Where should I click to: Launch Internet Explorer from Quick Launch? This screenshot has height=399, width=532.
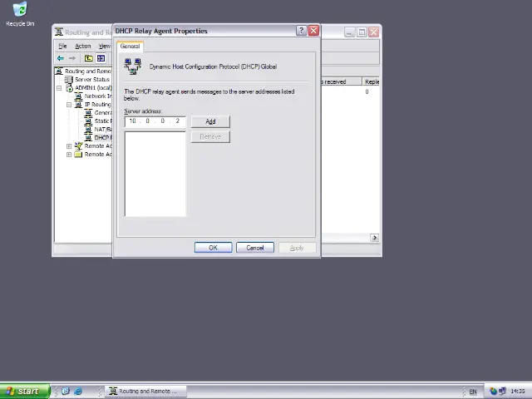coord(78,391)
